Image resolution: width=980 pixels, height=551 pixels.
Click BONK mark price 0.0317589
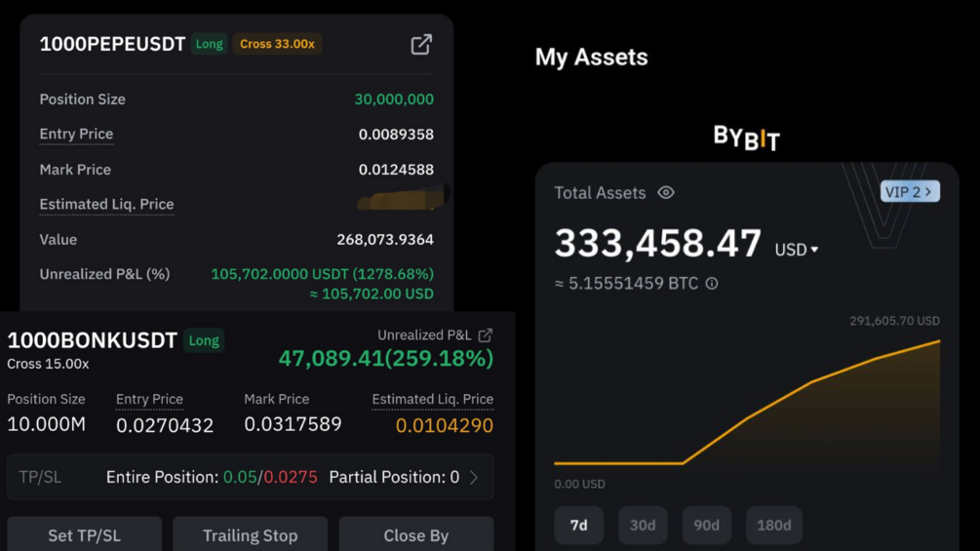coord(294,424)
